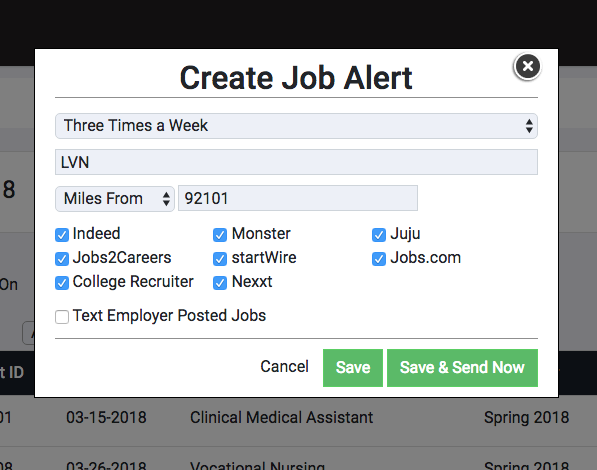Close the Create Job Alert dialog

pos(527,66)
